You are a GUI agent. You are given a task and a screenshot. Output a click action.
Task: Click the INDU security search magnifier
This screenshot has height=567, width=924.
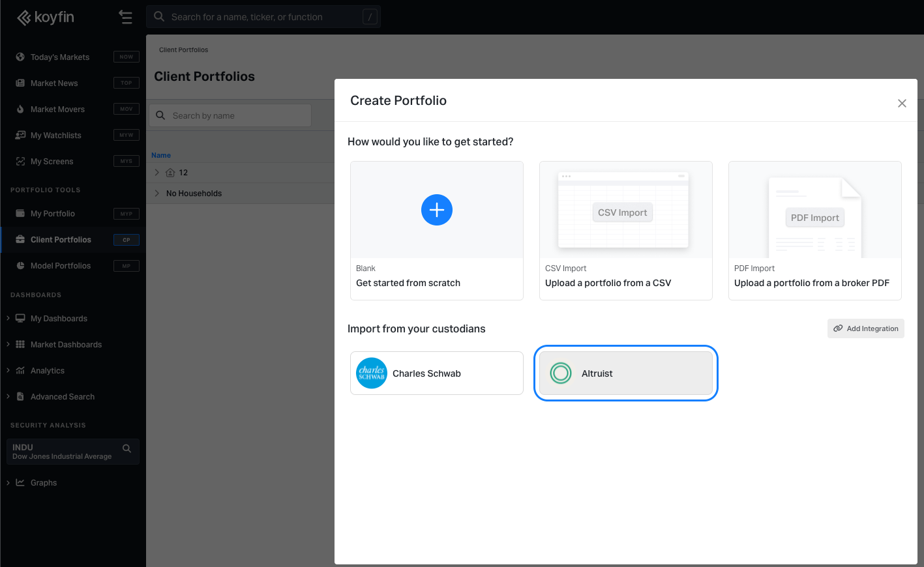pyautogui.click(x=127, y=448)
